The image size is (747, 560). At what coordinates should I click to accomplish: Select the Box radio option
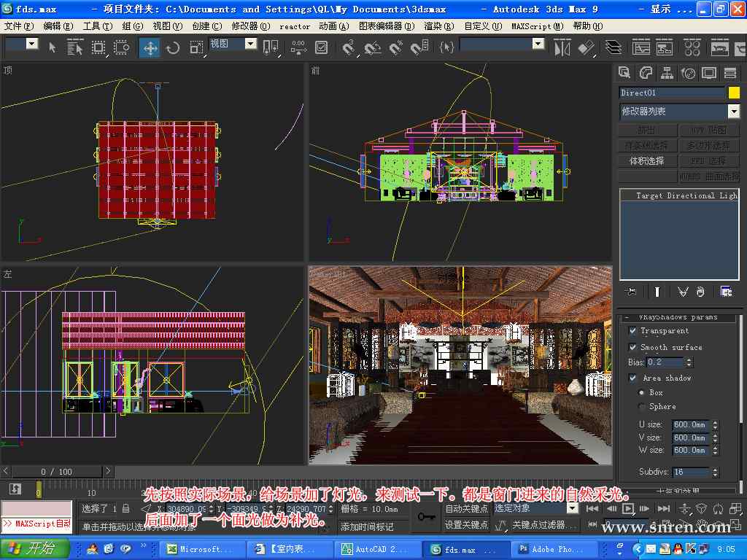[x=642, y=392]
